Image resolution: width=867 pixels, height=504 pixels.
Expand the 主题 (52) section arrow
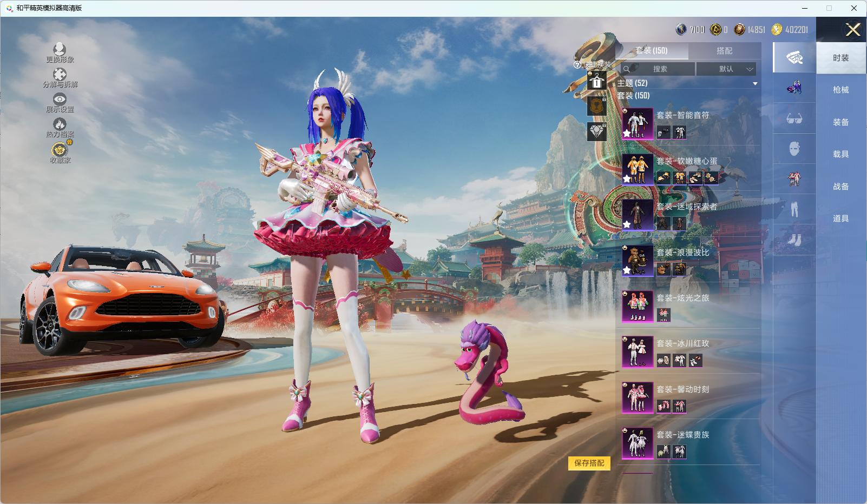755,84
